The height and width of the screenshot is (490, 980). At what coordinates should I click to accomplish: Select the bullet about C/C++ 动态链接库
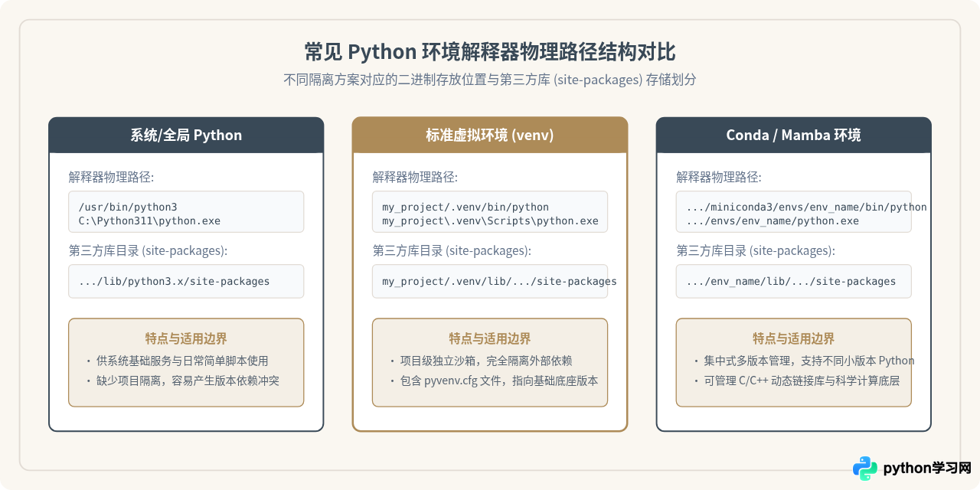[x=797, y=380]
